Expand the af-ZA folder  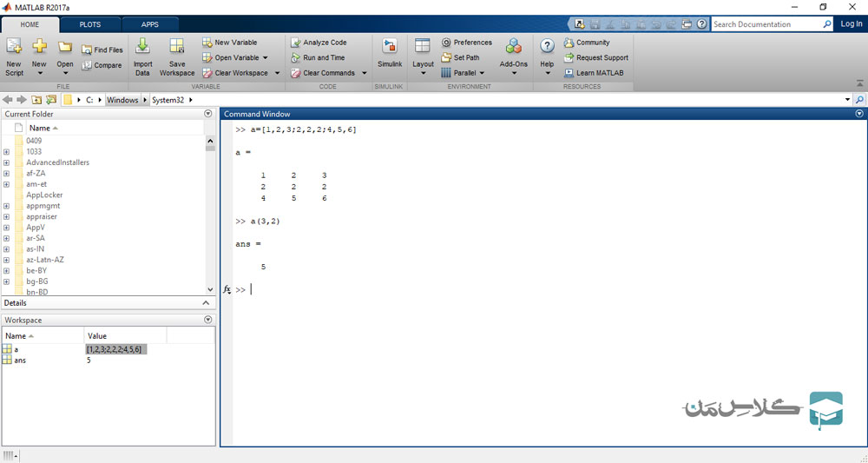(6, 174)
